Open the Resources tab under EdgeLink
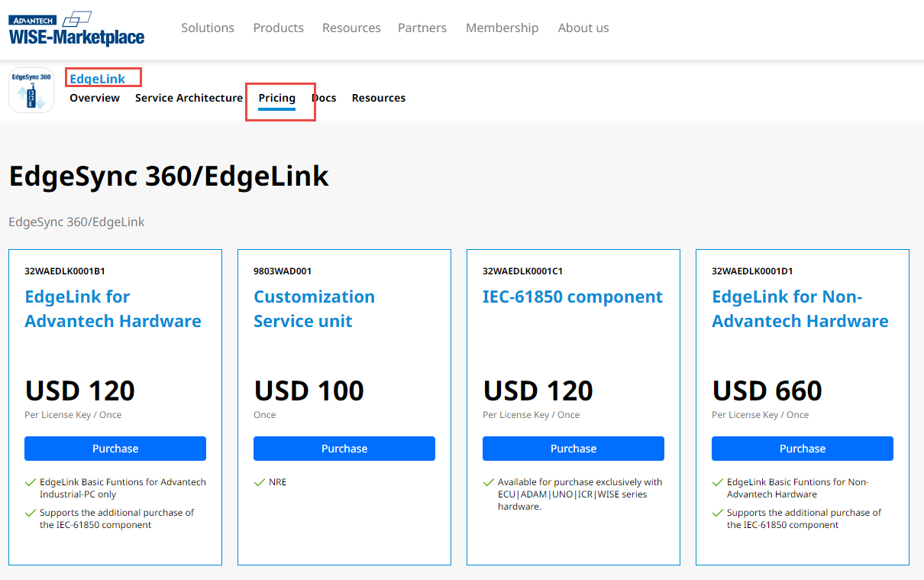 coord(378,98)
